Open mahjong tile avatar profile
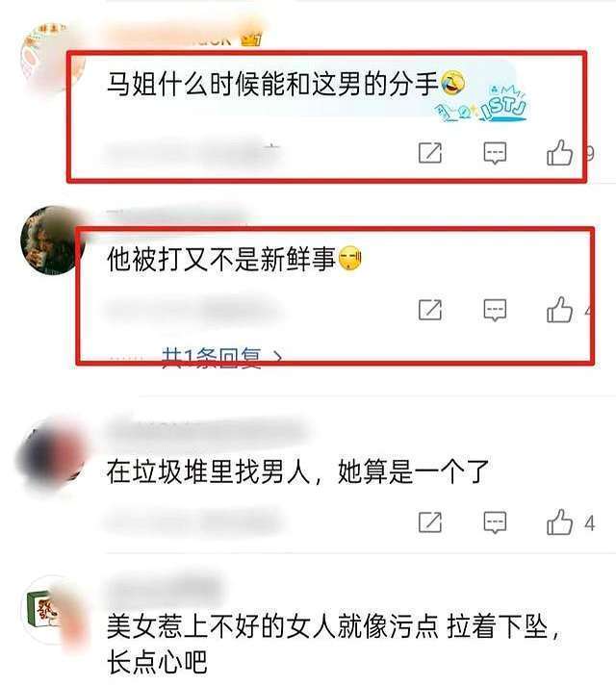The image size is (616, 686). 53,610
